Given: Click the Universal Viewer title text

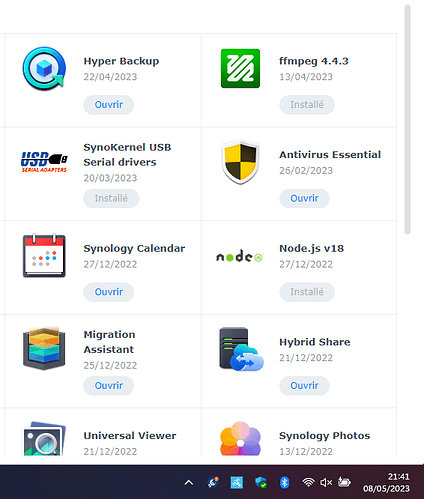Looking at the screenshot, I should tap(130, 436).
